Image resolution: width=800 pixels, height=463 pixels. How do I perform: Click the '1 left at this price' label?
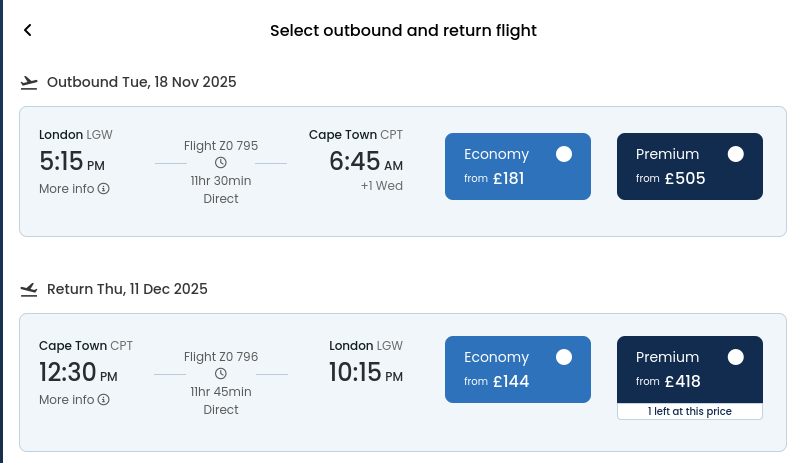coord(690,411)
